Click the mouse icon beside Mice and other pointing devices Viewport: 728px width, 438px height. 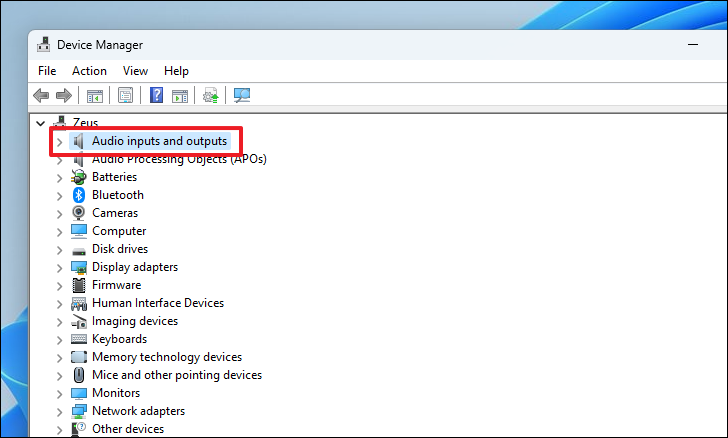click(79, 375)
